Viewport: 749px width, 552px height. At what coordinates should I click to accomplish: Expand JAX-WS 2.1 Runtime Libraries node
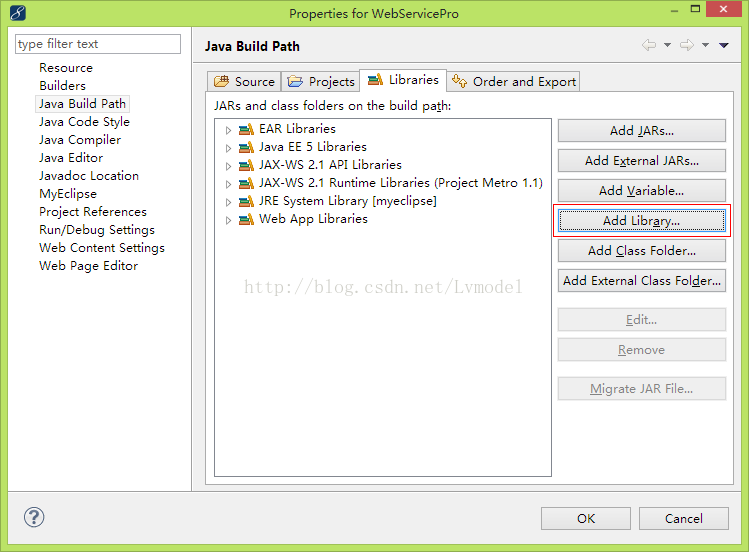pyautogui.click(x=228, y=184)
